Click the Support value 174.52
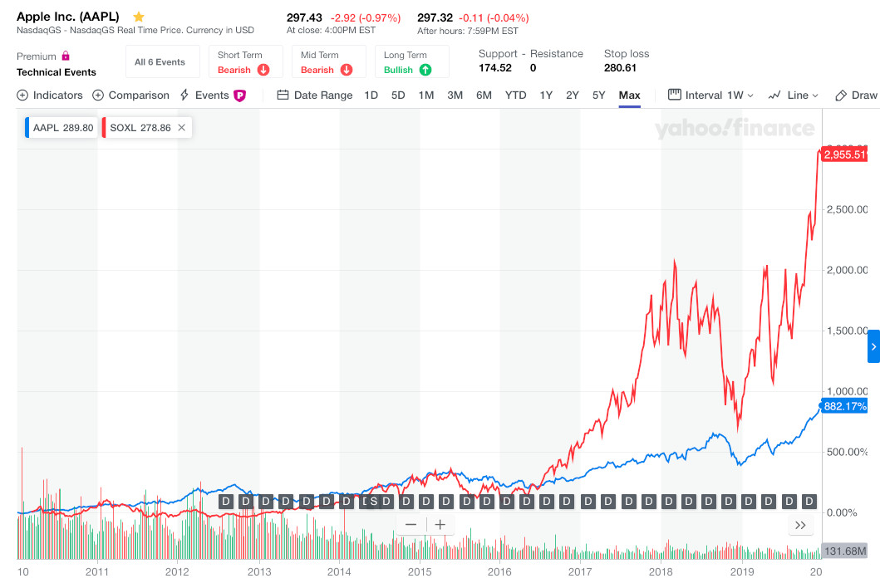The image size is (880, 588). 495,68
